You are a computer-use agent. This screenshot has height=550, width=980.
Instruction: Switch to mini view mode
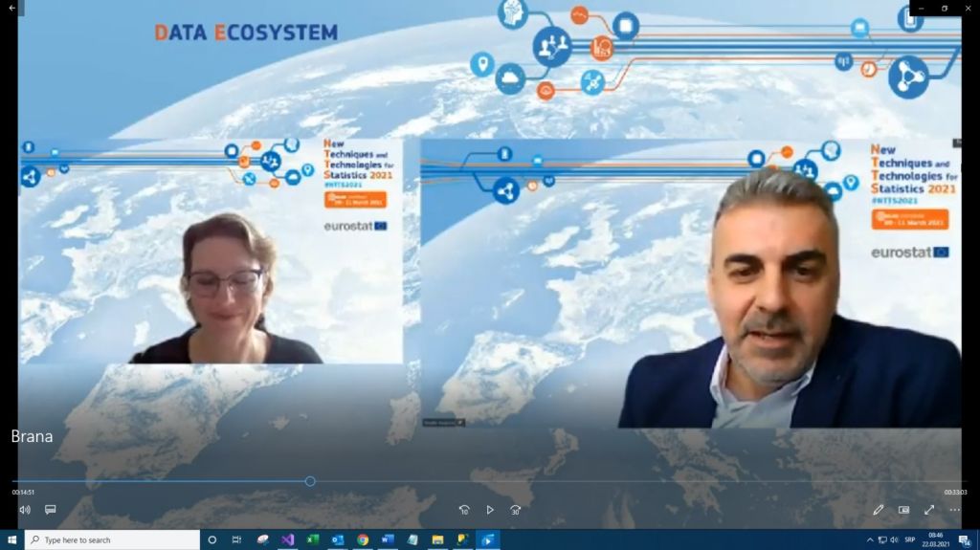[x=903, y=510]
